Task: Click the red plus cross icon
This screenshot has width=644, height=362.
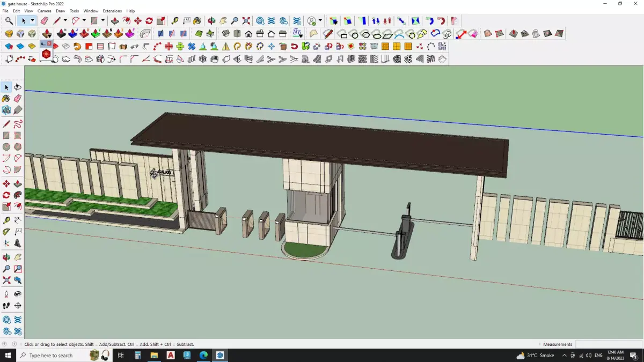Action: (x=169, y=47)
